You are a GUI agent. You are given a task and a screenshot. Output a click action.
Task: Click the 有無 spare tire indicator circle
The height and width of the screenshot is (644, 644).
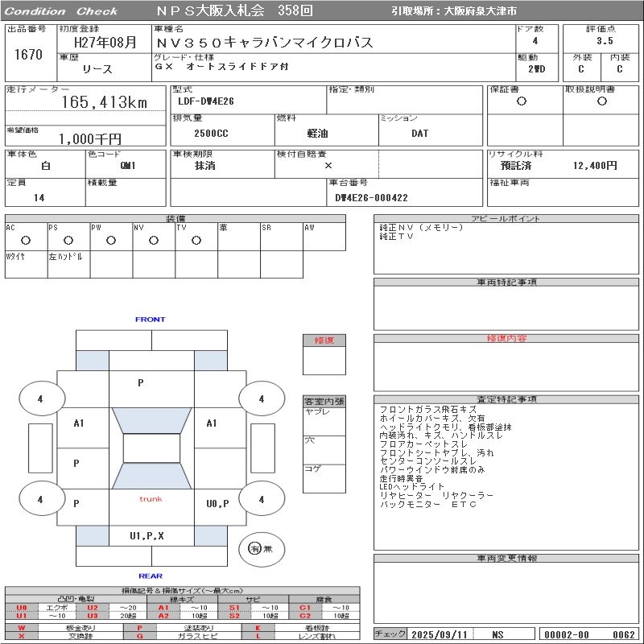tap(262, 549)
